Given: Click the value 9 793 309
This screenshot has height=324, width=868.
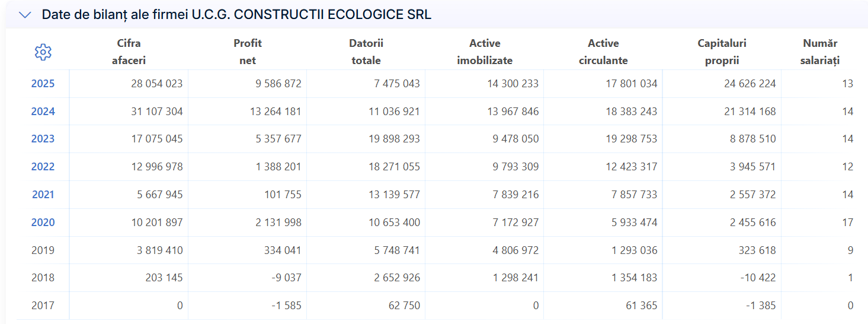Looking at the screenshot, I should point(516,167).
